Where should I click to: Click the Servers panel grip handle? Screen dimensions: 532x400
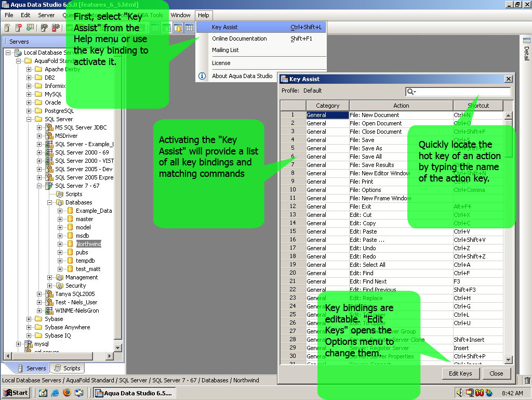point(6,42)
